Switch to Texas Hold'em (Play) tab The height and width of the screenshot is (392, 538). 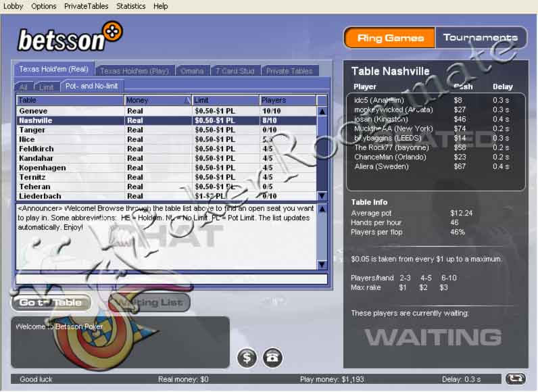tap(134, 71)
